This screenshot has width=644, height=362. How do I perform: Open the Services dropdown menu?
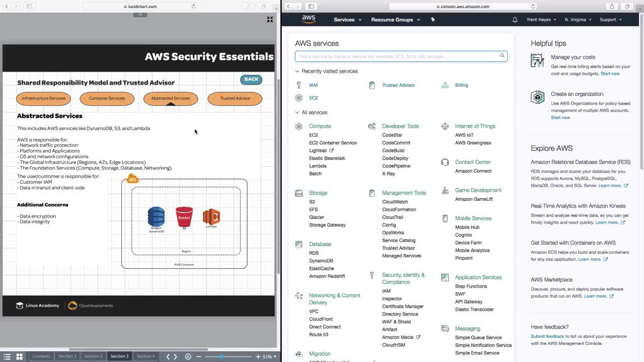pos(348,20)
